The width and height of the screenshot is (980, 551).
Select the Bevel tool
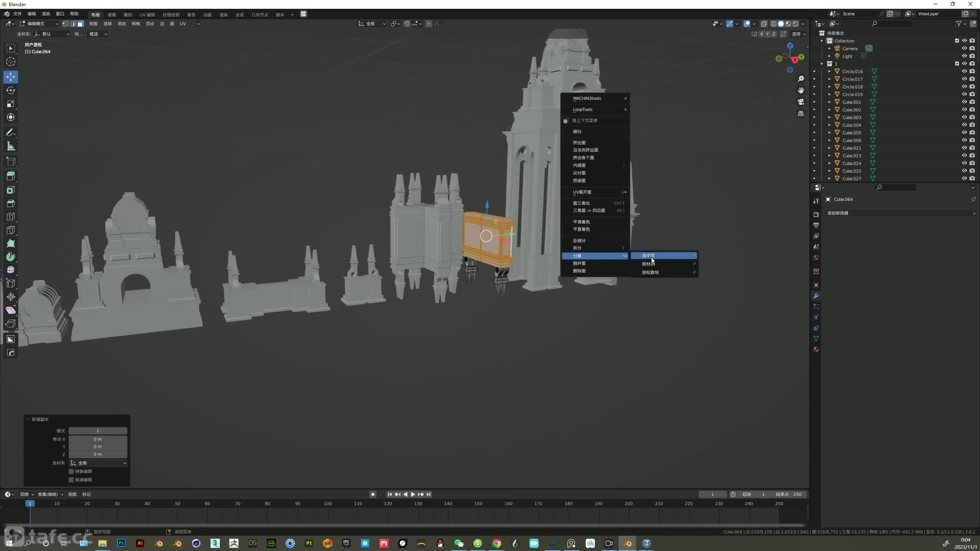(x=11, y=203)
